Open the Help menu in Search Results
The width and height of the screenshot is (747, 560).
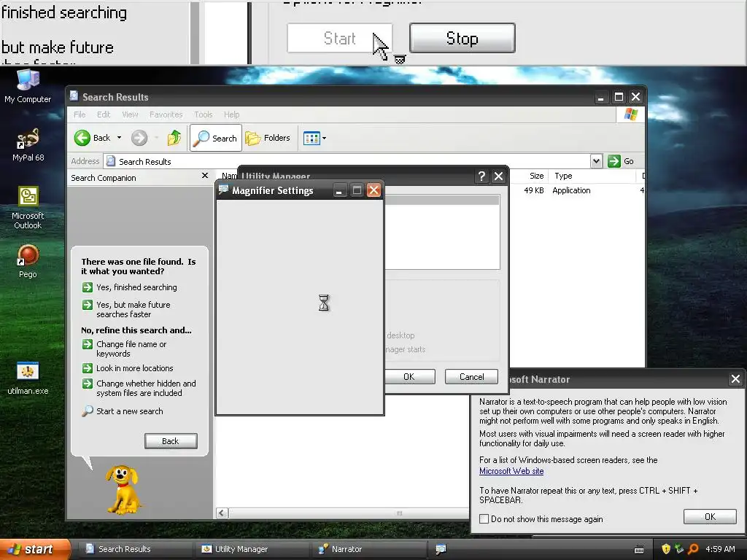tap(231, 114)
